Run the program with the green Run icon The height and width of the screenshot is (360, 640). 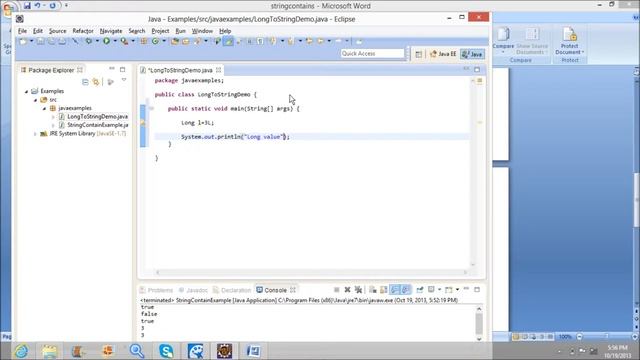tap(106, 41)
